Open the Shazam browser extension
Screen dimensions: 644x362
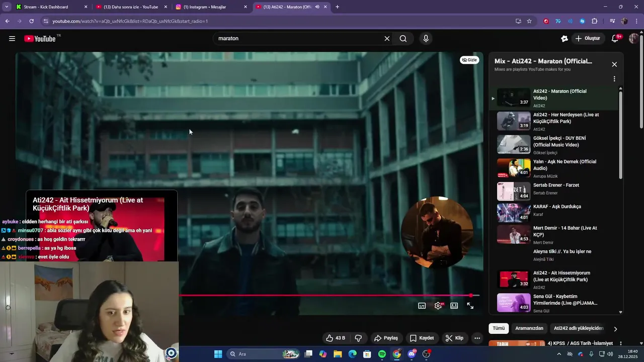click(582, 21)
